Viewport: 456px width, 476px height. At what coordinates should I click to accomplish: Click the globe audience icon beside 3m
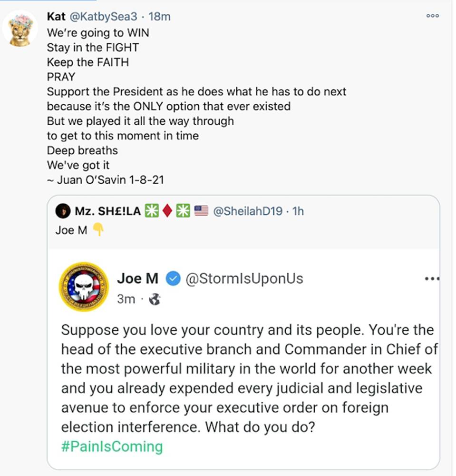[155, 299]
